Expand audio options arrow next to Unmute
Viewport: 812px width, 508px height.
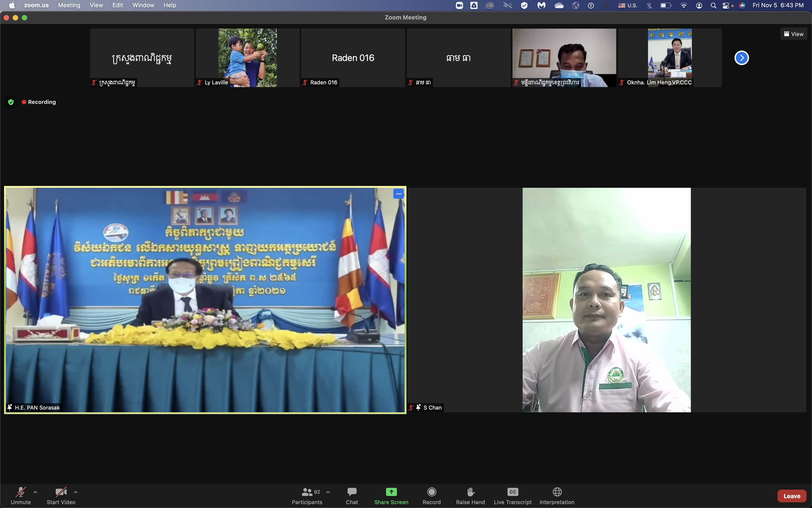tap(35, 492)
